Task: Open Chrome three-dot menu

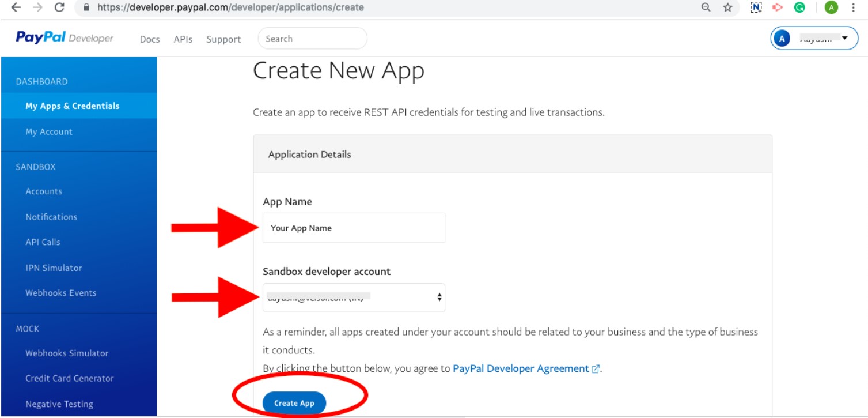Action: [852, 7]
